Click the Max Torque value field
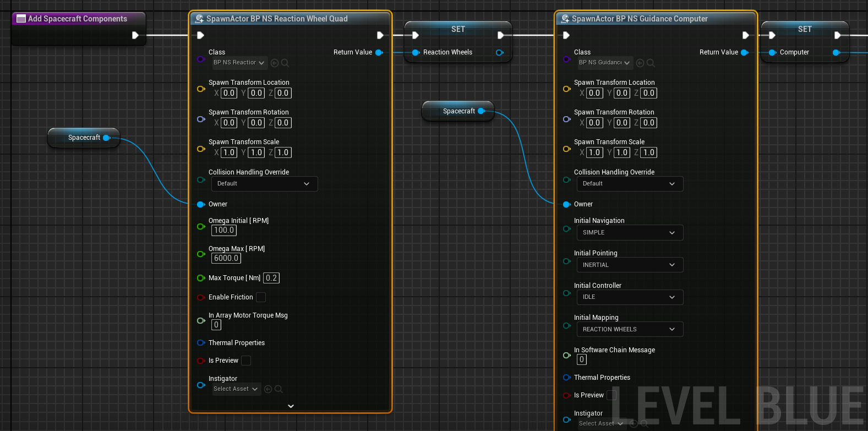868x431 pixels. (271, 278)
